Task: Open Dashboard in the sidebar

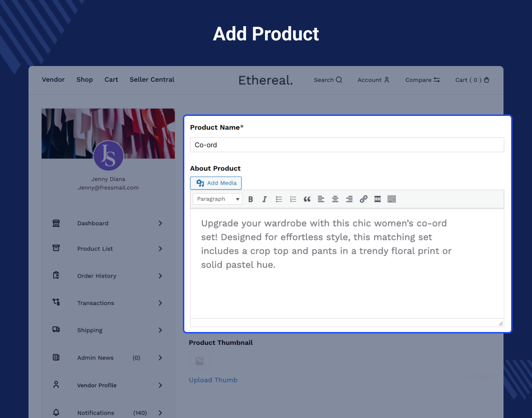Action: (93, 223)
